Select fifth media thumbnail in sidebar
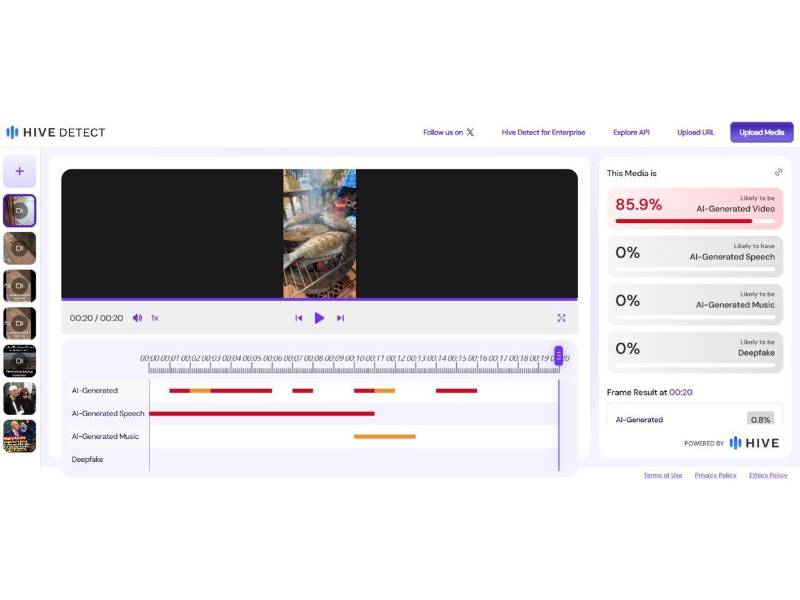Viewport: 800px width, 600px height. tap(19, 361)
